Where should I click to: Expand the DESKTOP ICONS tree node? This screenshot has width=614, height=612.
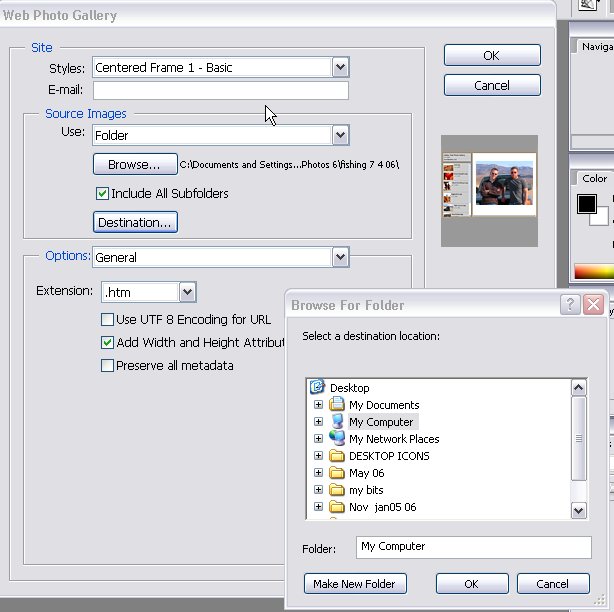pyautogui.click(x=318, y=456)
